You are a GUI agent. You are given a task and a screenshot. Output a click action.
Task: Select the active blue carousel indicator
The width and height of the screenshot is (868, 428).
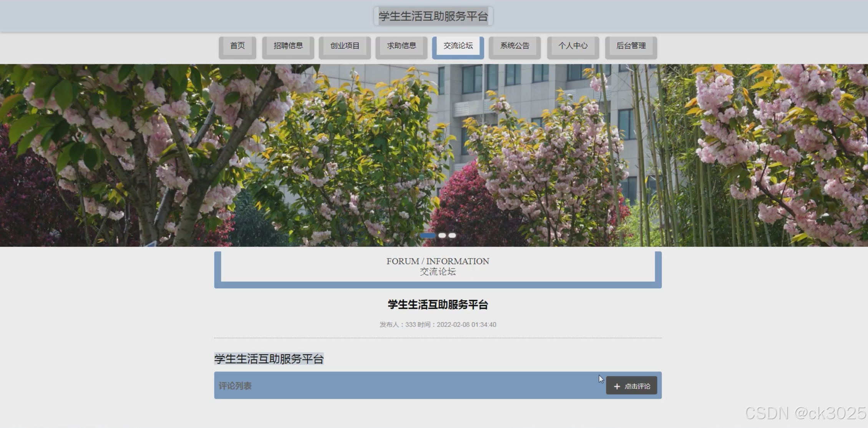click(428, 235)
